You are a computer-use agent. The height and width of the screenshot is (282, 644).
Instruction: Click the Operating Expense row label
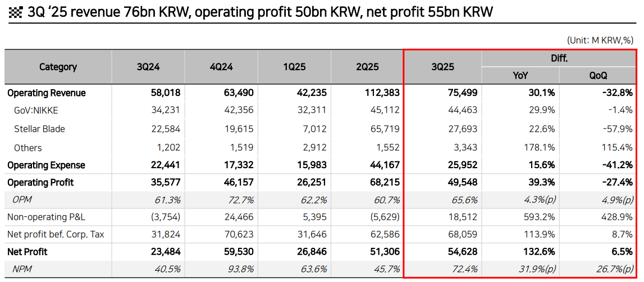click(x=46, y=165)
